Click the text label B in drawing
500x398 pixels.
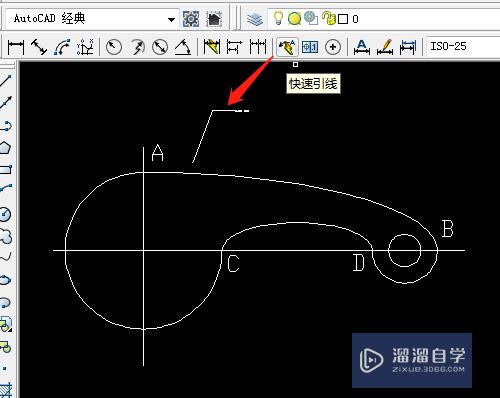(x=448, y=229)
